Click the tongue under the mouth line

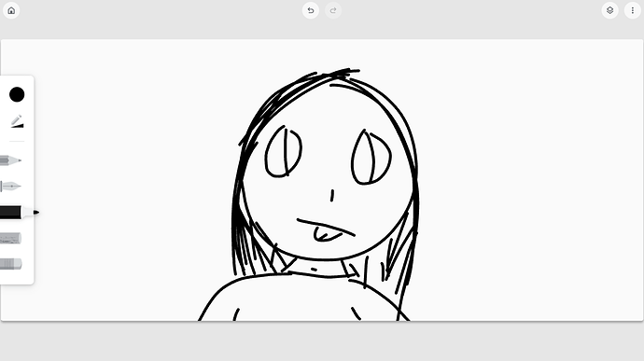point(327,234)
